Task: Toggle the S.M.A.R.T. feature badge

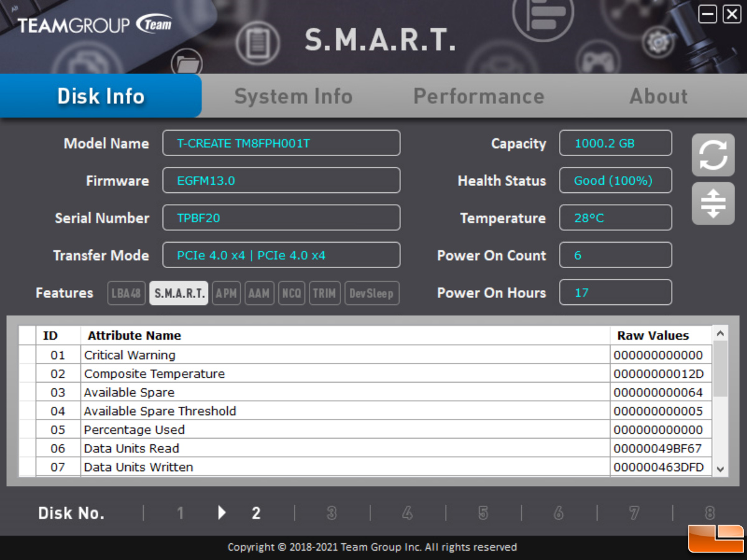Action: [179, 293]
